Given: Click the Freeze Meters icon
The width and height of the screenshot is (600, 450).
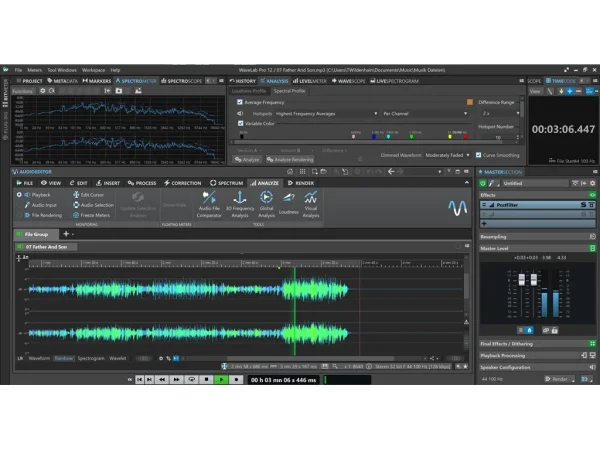Looking at the screenshot, I should click(x=92, y=214).
